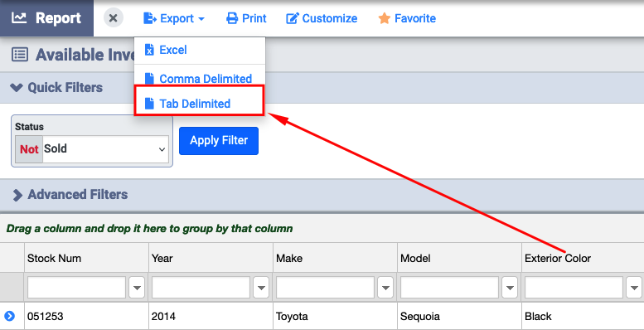644x330 pixels.
Task: Click the Model filter input field
Action: pos(450,287)
